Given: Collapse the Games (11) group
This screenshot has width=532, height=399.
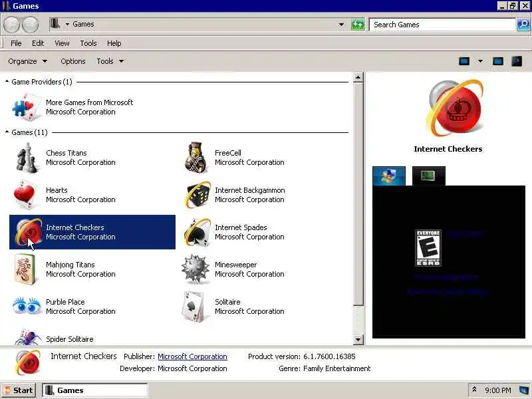Looking at the screenshot, I should 7,132.
